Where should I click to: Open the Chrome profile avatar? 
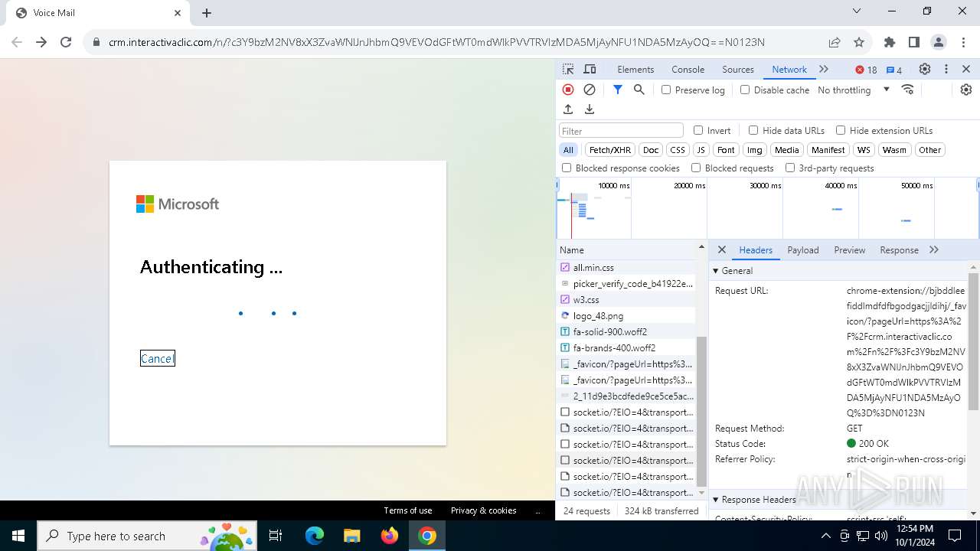(939, 42)
